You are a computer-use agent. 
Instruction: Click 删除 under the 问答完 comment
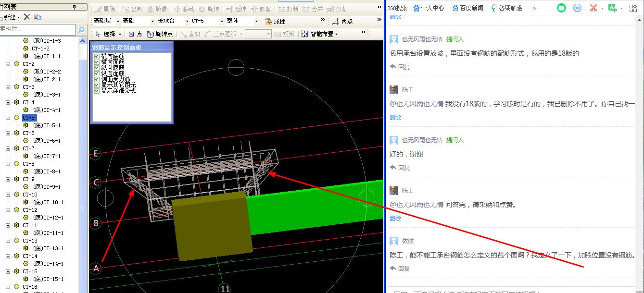395,218
